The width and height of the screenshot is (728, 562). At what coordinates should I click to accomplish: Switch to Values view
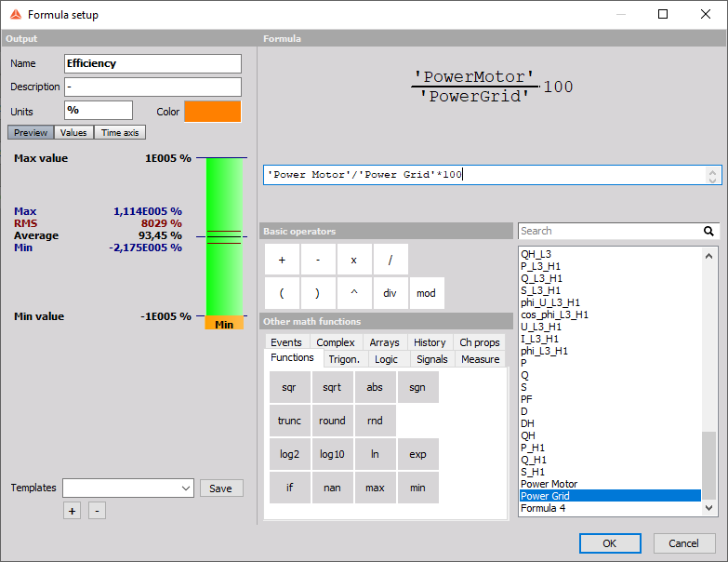click(73, 132)
